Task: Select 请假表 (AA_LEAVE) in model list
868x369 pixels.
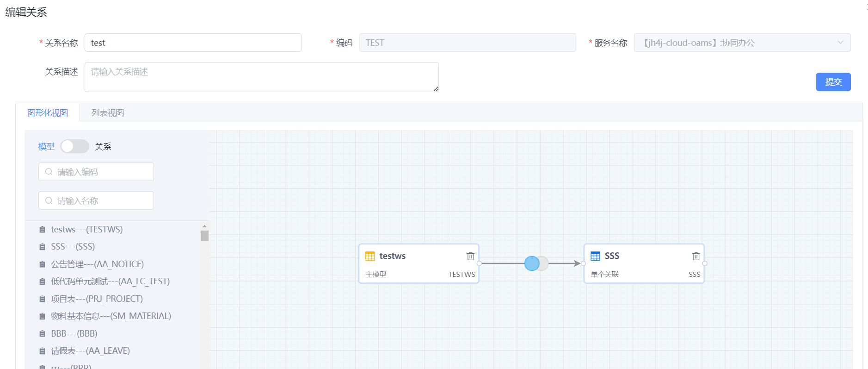Action: 91,351
